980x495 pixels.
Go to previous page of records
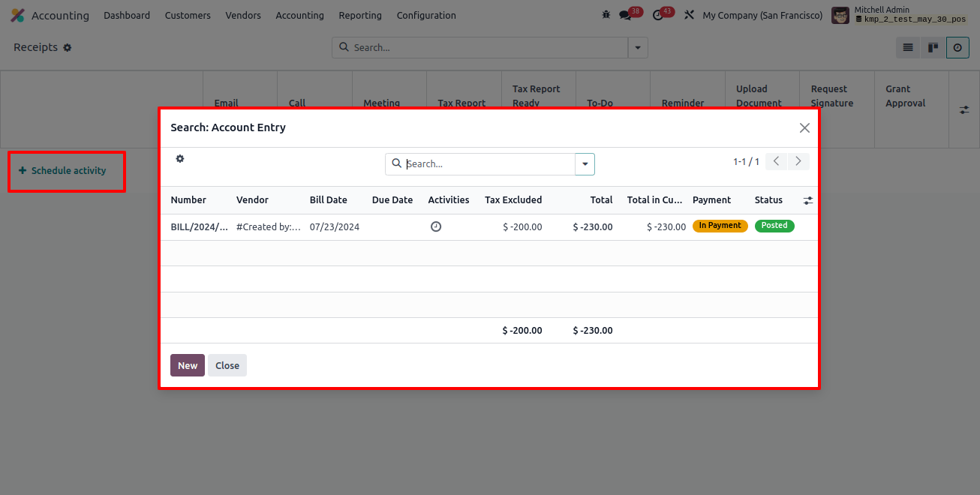click(777, 161)
